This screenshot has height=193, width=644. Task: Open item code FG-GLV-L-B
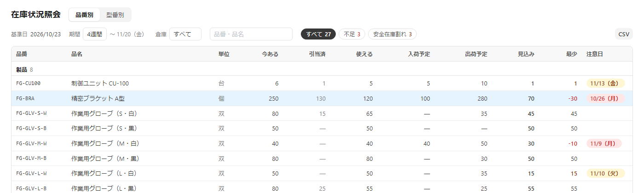click(31, 188)
